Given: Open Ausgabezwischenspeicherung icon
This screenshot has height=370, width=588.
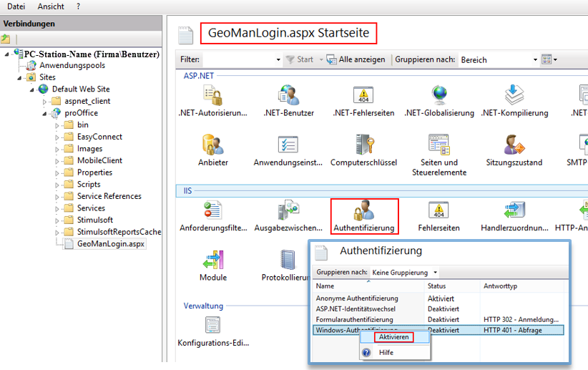Looking at the screenshot, I should [288, 210].
